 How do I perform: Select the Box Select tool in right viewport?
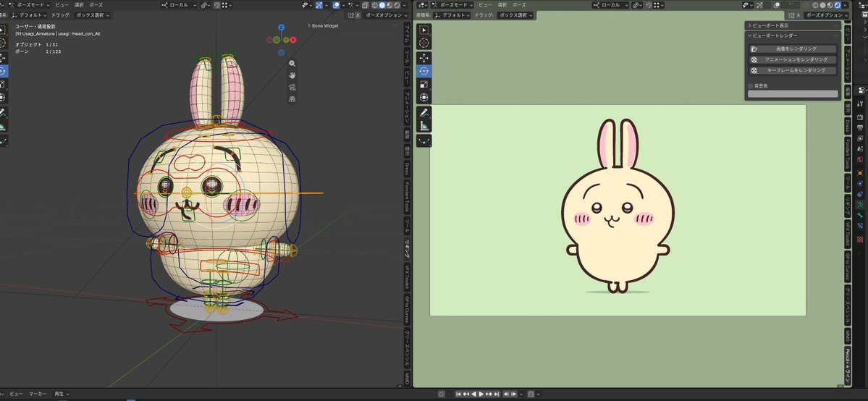coord(424,30)
